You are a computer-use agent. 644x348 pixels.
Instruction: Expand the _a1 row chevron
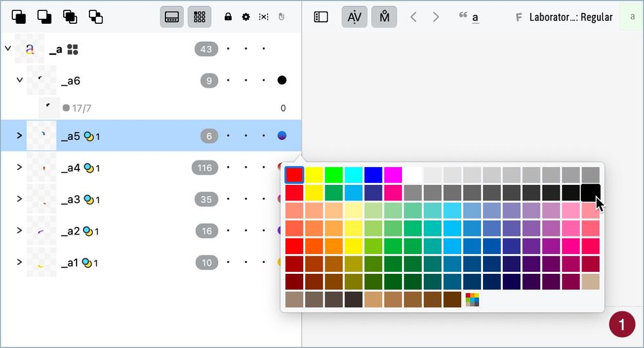(19, 262)
